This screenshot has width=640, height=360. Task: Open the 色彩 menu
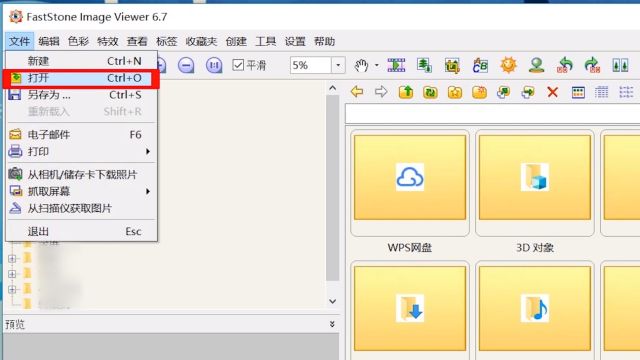click(78, 41)
